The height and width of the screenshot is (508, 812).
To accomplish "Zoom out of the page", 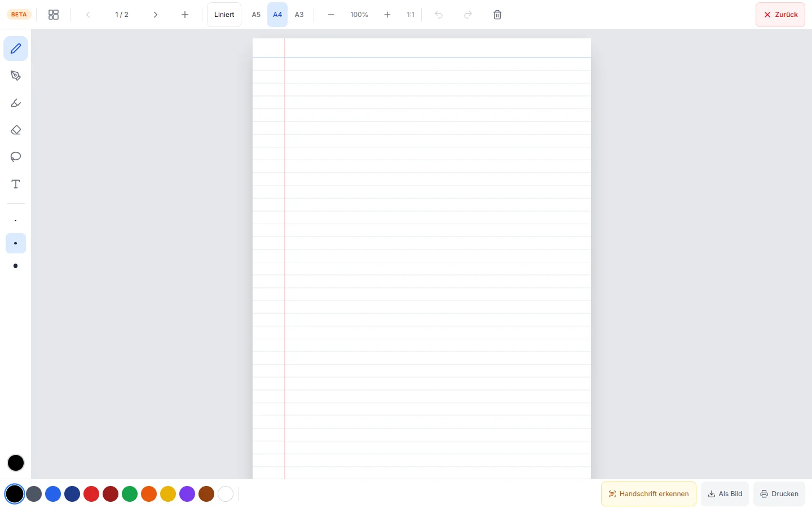I will (331, 15).
